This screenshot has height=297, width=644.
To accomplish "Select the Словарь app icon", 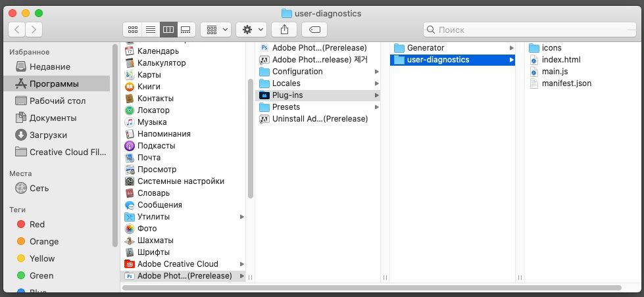I will click(x=130, y=193).
